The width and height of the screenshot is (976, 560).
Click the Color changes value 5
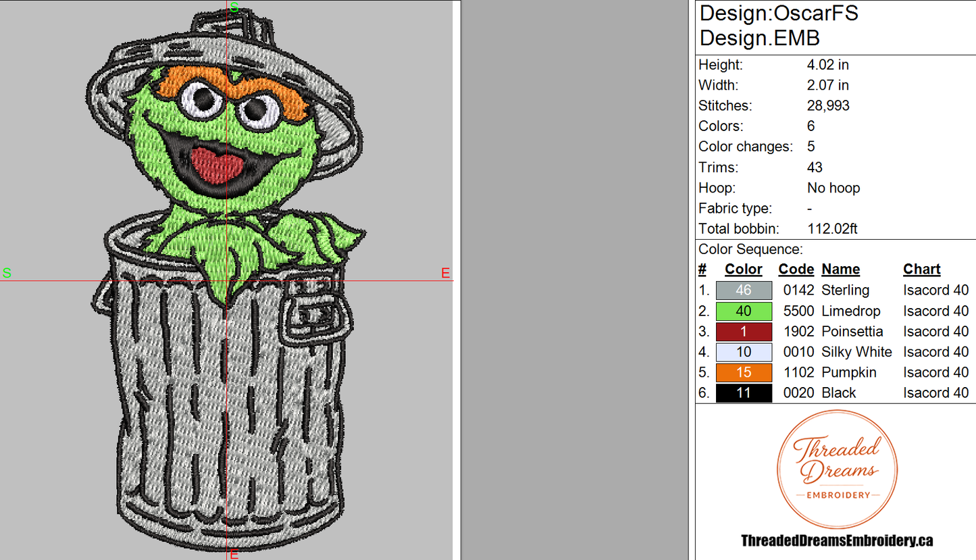[811, 147]
